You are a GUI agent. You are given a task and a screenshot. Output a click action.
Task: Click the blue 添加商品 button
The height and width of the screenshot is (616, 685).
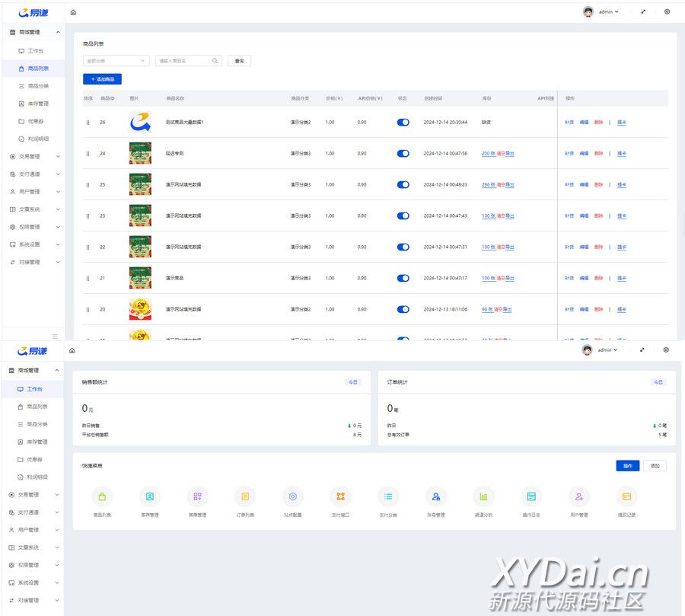pos(102,79)
